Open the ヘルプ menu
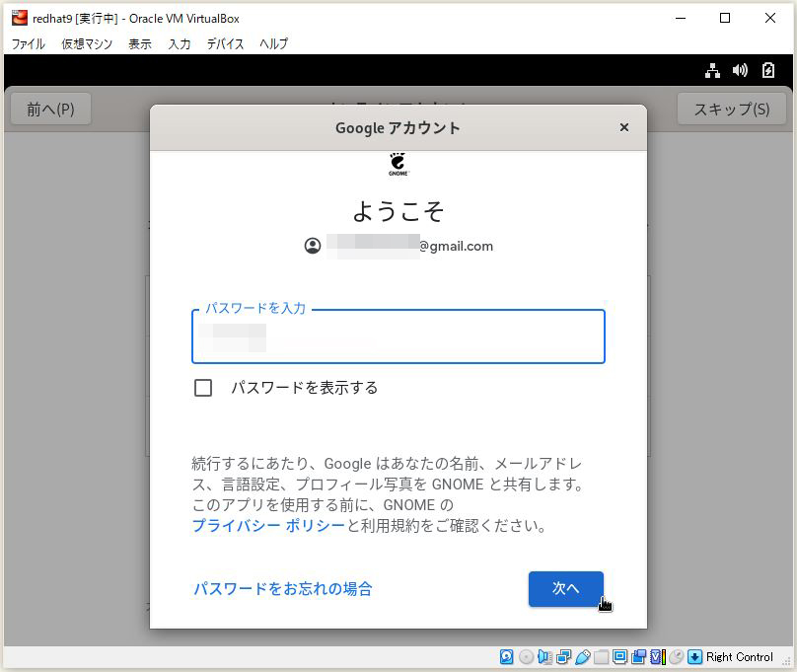The width and height of the screenshot is (797, 672). tap(274, 43)
